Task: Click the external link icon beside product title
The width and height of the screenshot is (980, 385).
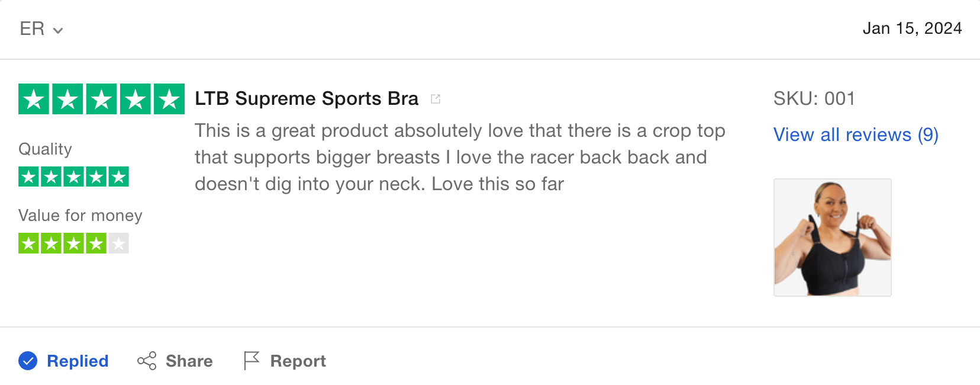Action: point(436,99)
